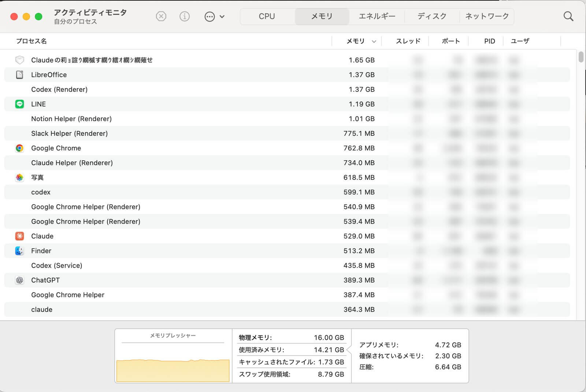This screenshot has width=586, height=392.
Task: Click the 1.65 GB memory value
Action: 361,60
